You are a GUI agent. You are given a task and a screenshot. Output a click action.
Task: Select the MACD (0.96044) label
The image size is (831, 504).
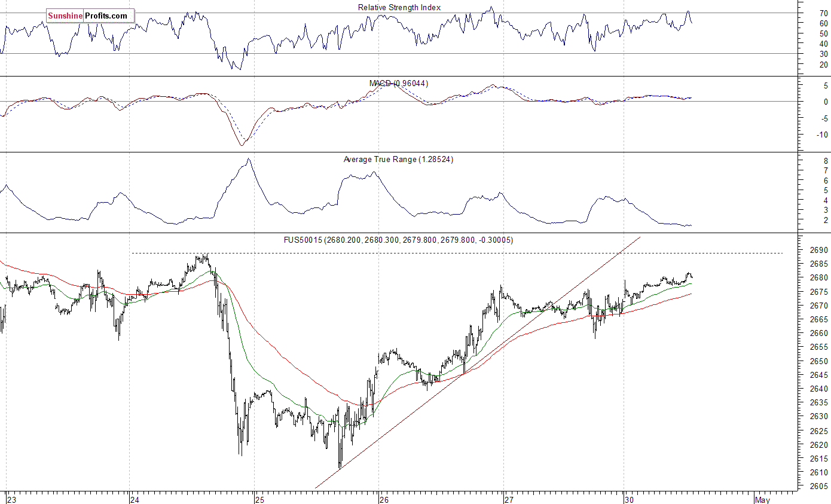(398, 83)
